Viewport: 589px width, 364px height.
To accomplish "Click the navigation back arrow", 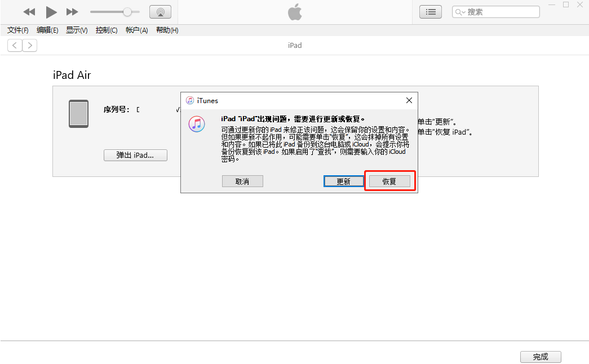I will tap(14, 45).
